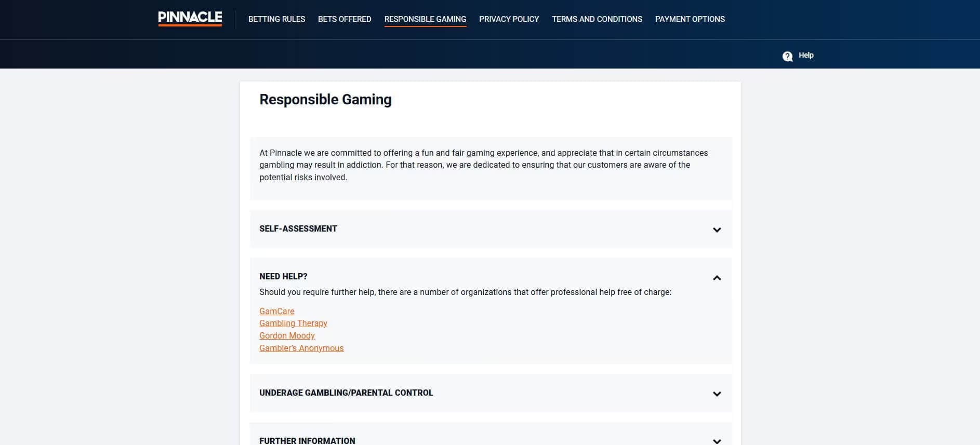
Task: Click the Pinnacle logo
Action: click(x=190, y=18)
